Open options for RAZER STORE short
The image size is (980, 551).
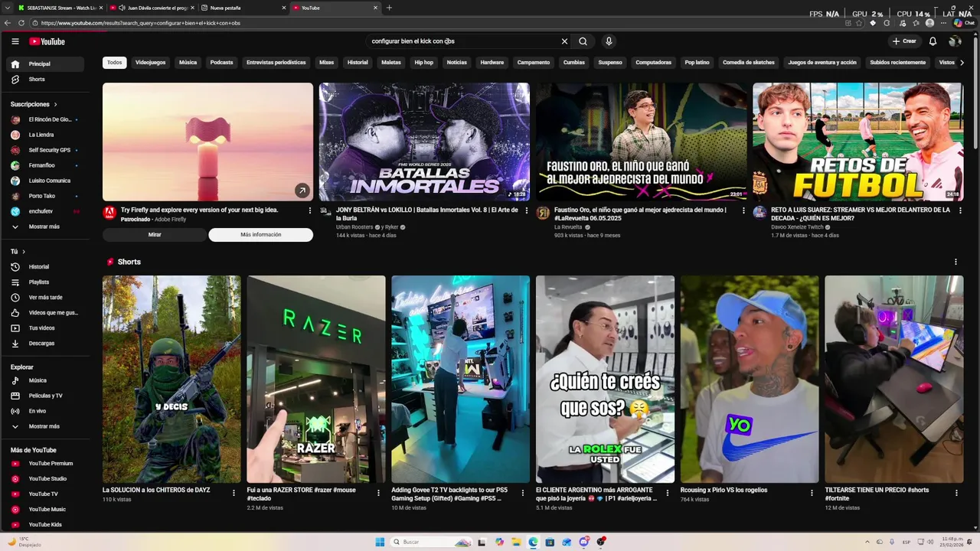[378, 493]
